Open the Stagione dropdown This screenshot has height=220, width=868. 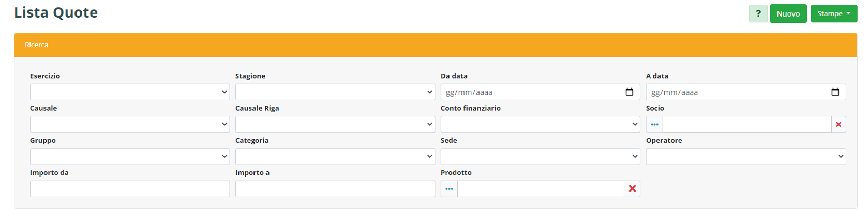[x=335, y=92]
